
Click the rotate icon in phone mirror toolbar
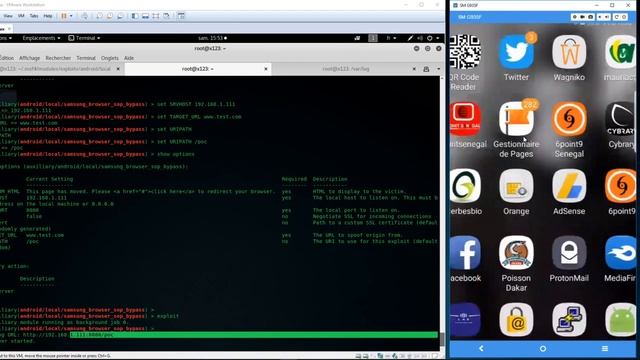coord(617,17)
